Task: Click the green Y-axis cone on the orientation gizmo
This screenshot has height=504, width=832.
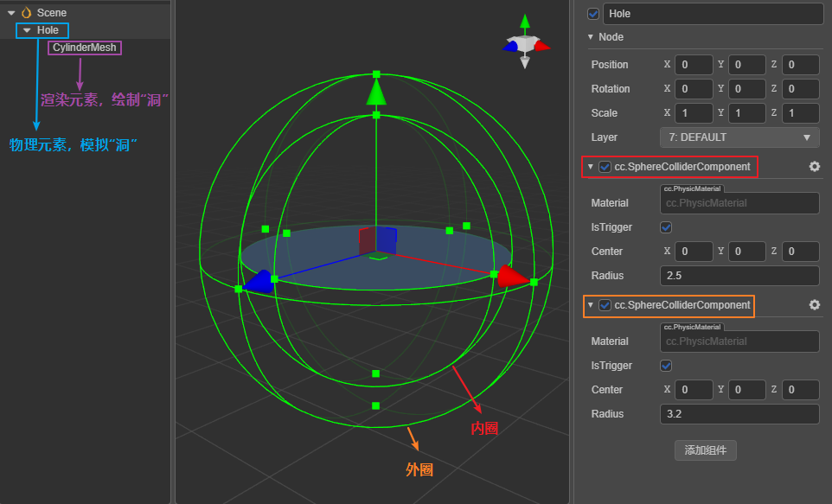Action: pos(525,22)
